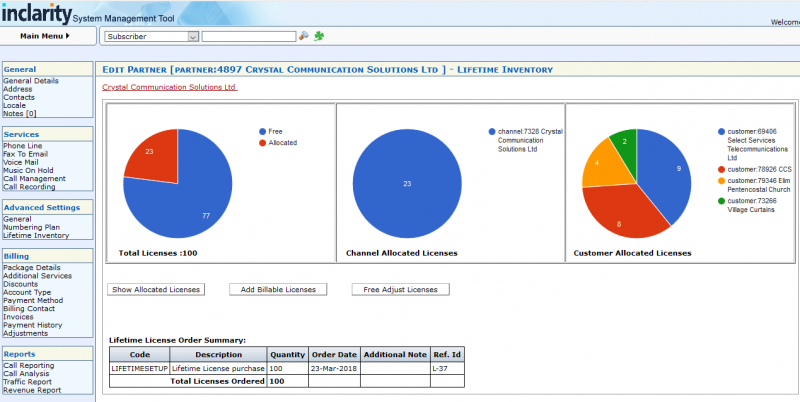Open Crystal Communication Solutions Ltd link

169,87
